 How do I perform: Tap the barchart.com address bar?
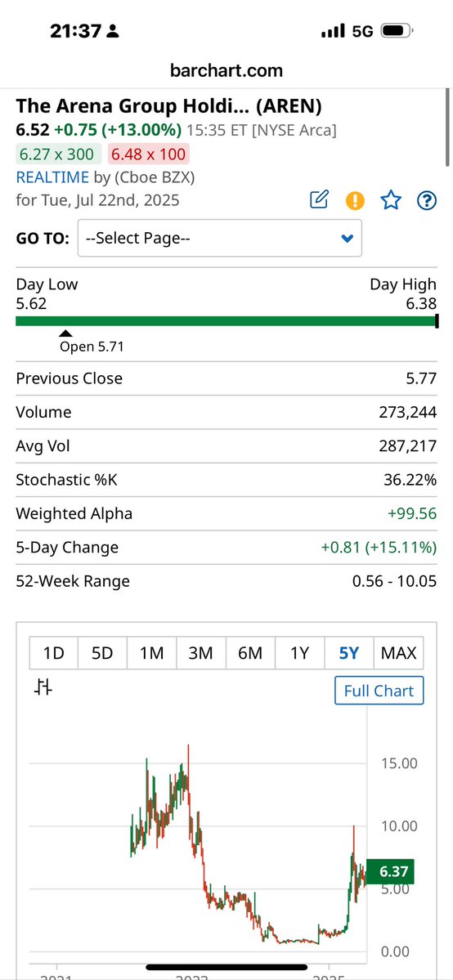pos(226,70)
